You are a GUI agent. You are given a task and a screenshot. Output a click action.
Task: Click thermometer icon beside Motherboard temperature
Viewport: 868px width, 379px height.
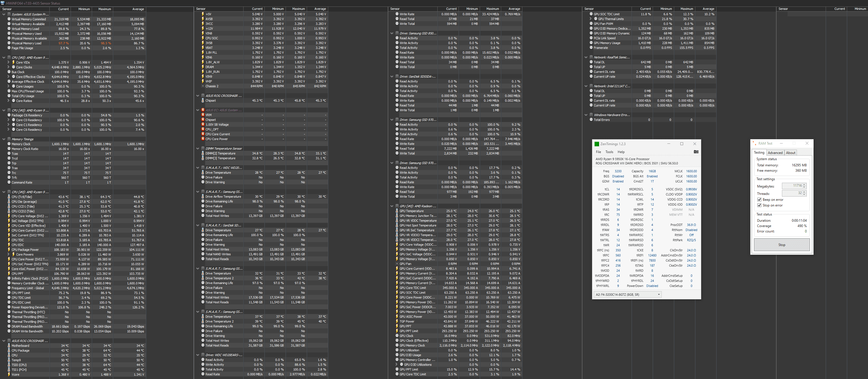click(x=9, y=346)
